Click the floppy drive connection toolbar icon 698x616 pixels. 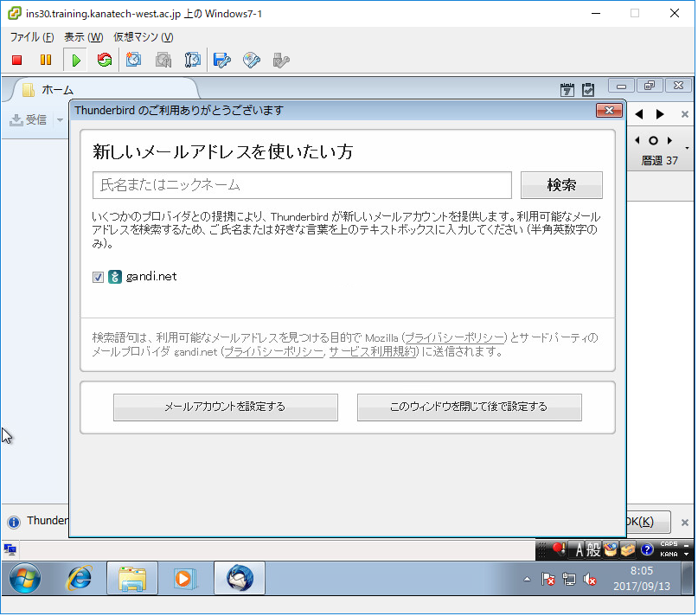tap(221, 61)
